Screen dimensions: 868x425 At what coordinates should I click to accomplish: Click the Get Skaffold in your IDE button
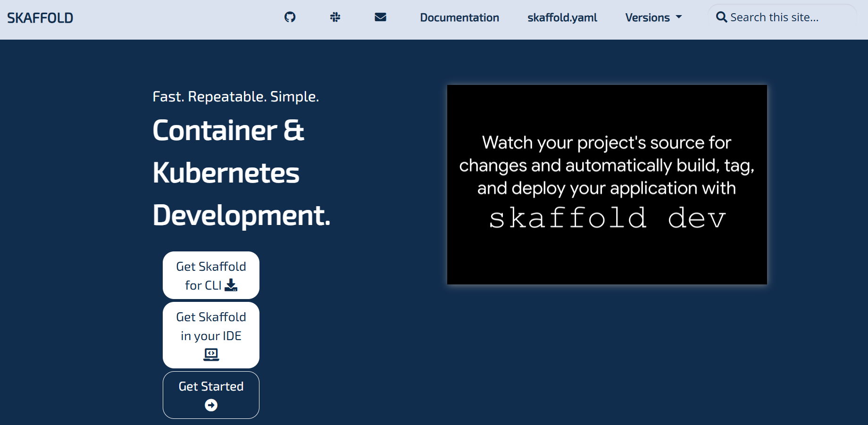211,335
